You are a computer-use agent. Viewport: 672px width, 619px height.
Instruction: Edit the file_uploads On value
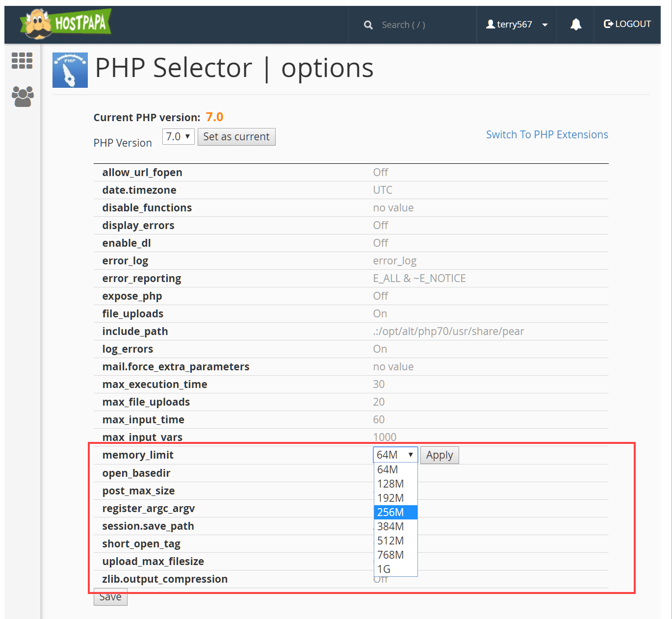pyautogui.click(x=380, y=313)
